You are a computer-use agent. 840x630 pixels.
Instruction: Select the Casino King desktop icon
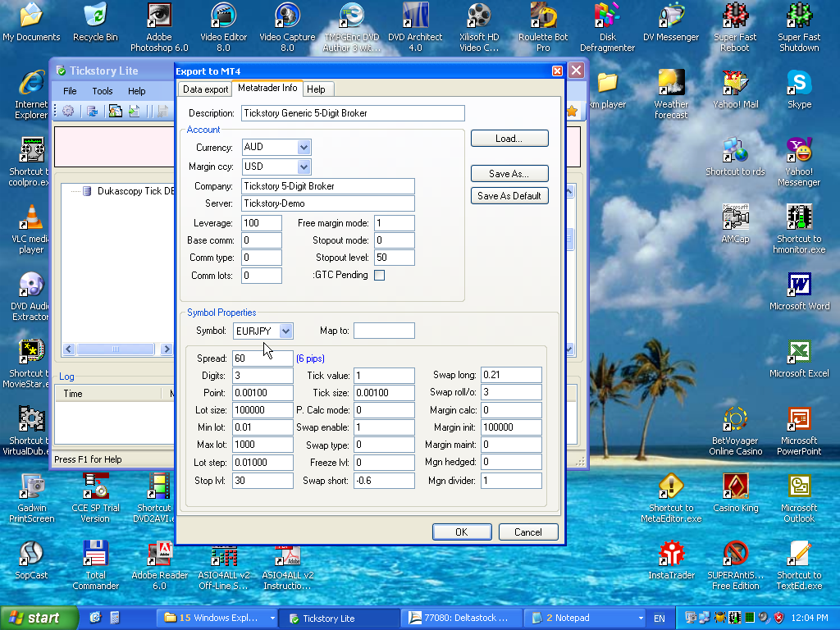pyautogui.click(x=735, y=493)
